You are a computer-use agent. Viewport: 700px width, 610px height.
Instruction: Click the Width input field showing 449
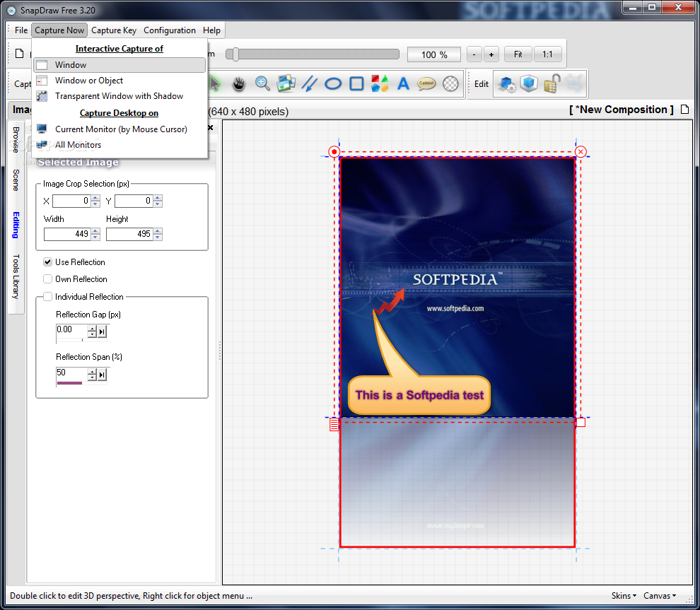coord(67,234)
